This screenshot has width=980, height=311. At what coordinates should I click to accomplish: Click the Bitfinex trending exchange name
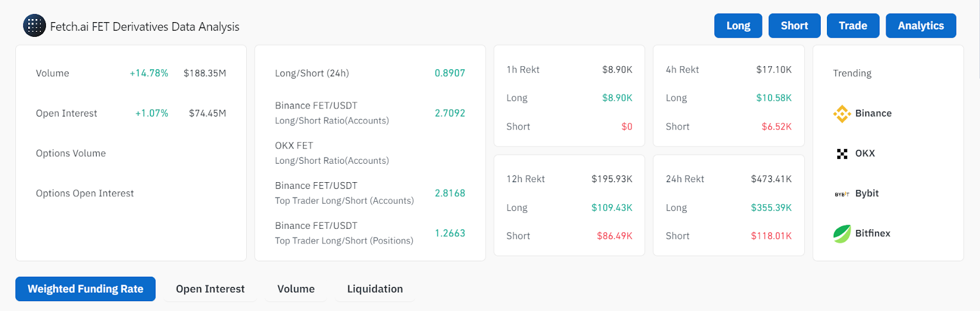873,233
